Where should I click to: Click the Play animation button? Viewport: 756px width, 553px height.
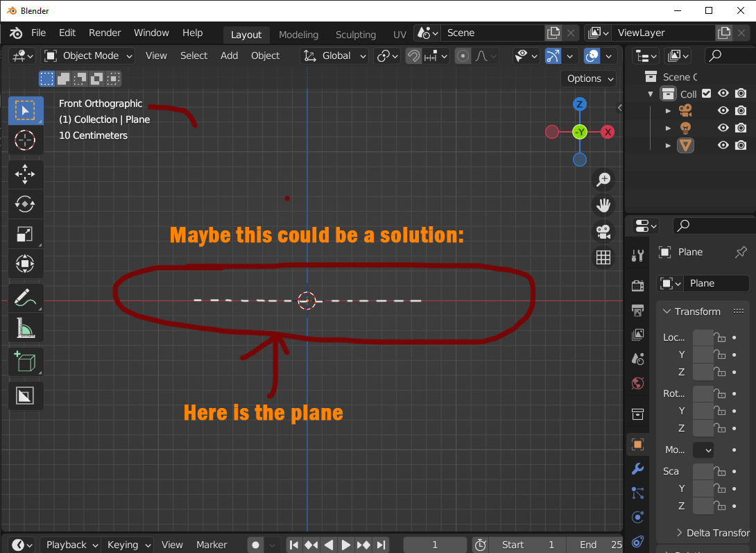point(345,545)
